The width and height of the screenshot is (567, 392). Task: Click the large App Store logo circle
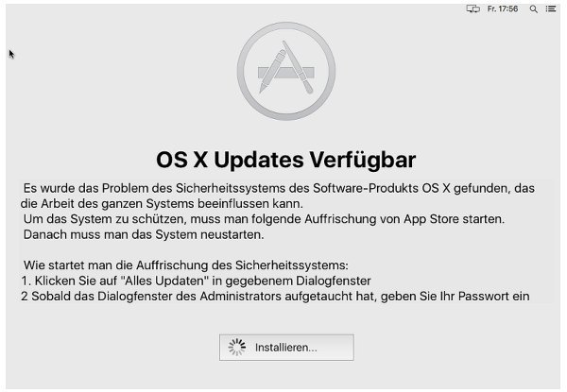coord(286,71)
